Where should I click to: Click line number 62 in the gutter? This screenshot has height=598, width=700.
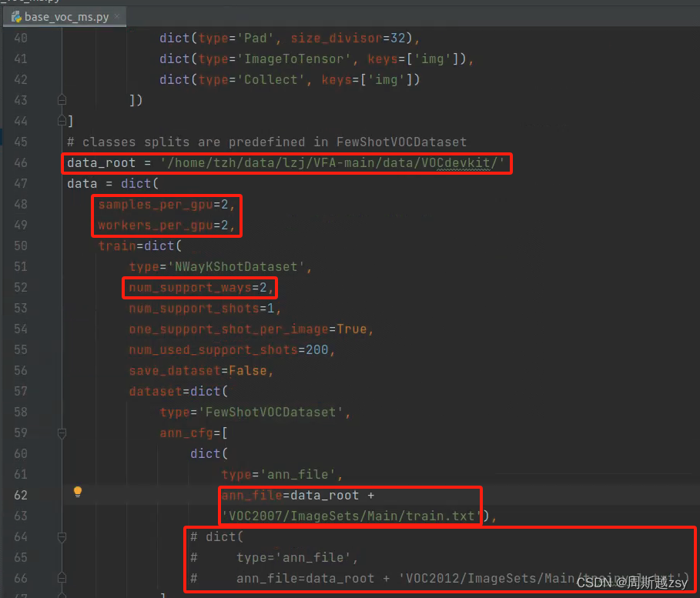[x=21, y=496]
